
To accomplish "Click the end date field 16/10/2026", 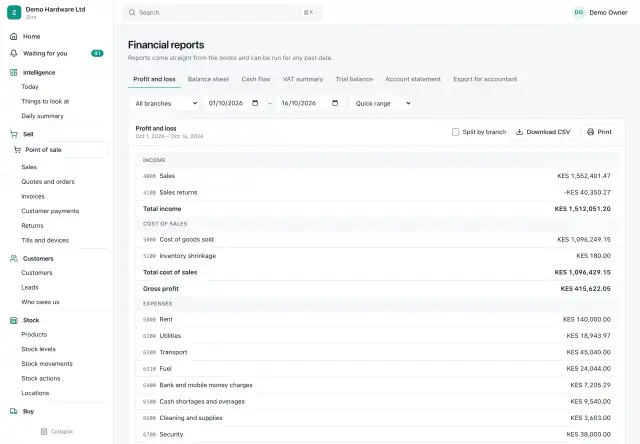I will (310, 103).
